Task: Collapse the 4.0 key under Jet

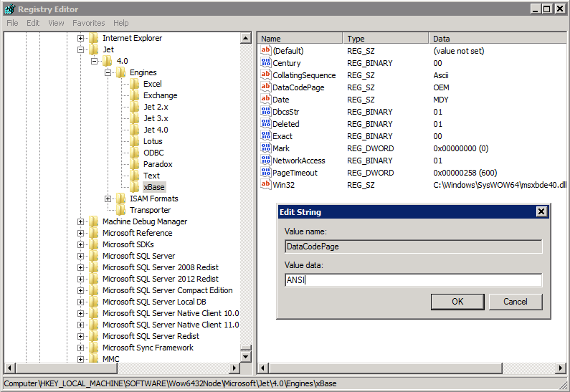Action: (94, 61)
